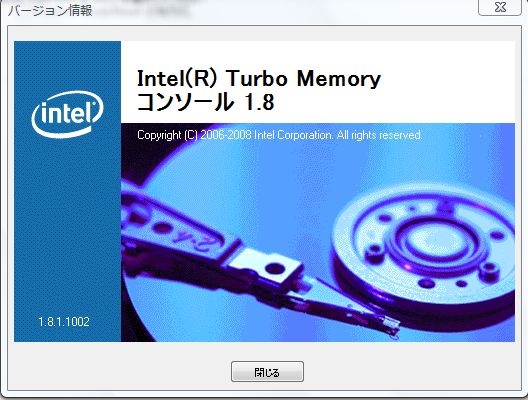Click the Intel logo in the blue sidebar
Screen dimensions: 528x400
(x=67, y=114)
